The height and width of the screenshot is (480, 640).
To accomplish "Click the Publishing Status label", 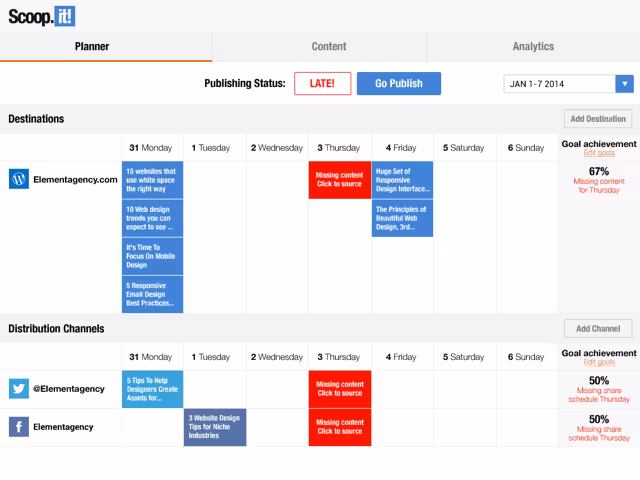I will click(245, 83).
